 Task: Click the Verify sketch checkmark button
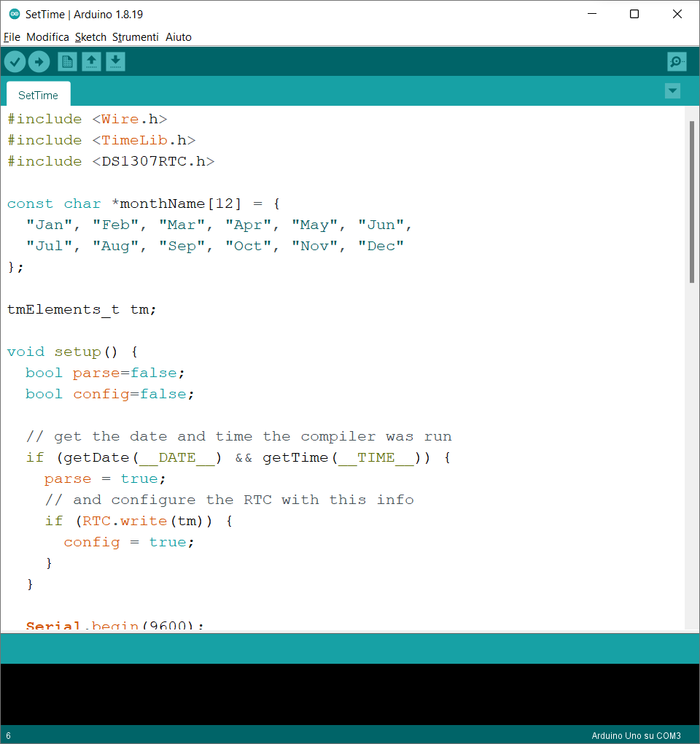[15, 62]
